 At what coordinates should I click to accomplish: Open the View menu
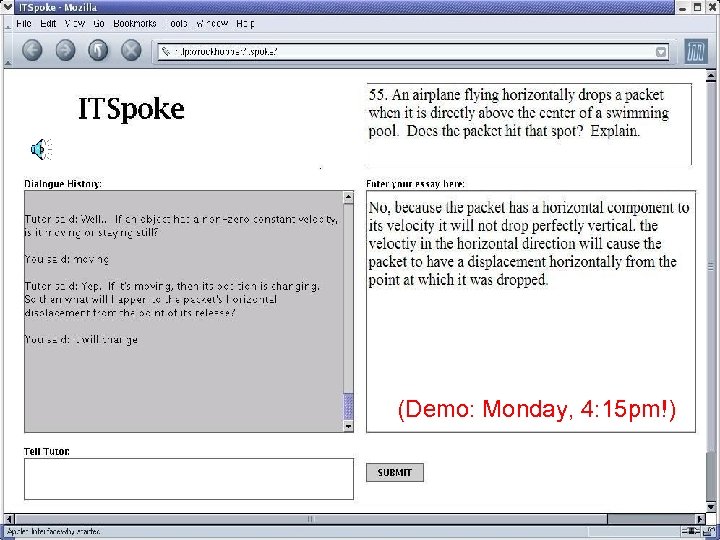(74, 23)
